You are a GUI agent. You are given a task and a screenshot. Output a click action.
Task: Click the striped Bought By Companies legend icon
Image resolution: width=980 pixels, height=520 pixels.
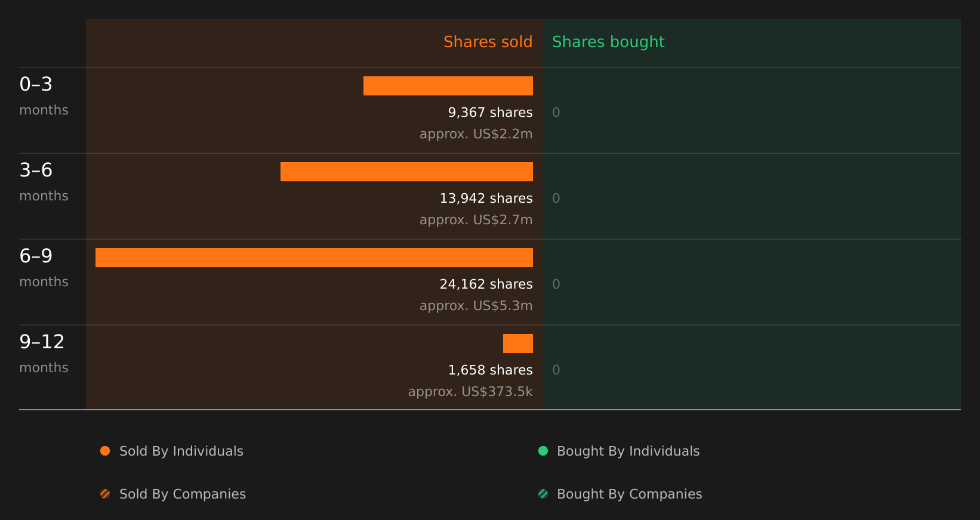543,494
